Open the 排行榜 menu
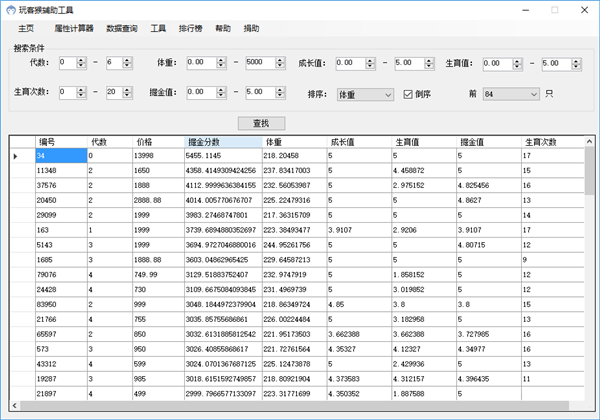The image size is (600, 420). (191, 29)
